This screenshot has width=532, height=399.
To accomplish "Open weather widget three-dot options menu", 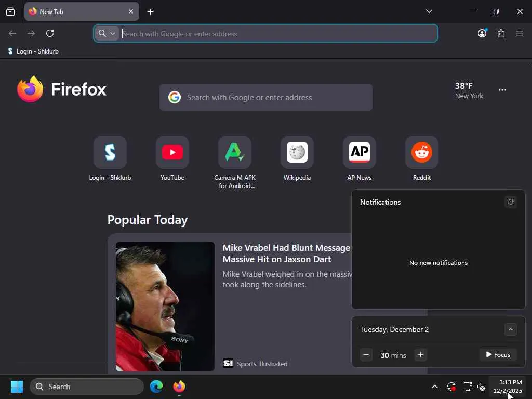I will tap(502, 90).
